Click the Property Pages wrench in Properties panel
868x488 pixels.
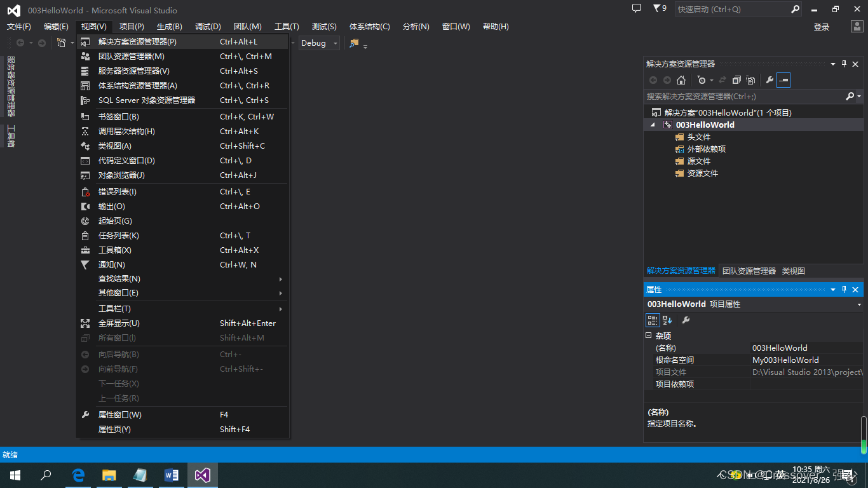[686, 320]
